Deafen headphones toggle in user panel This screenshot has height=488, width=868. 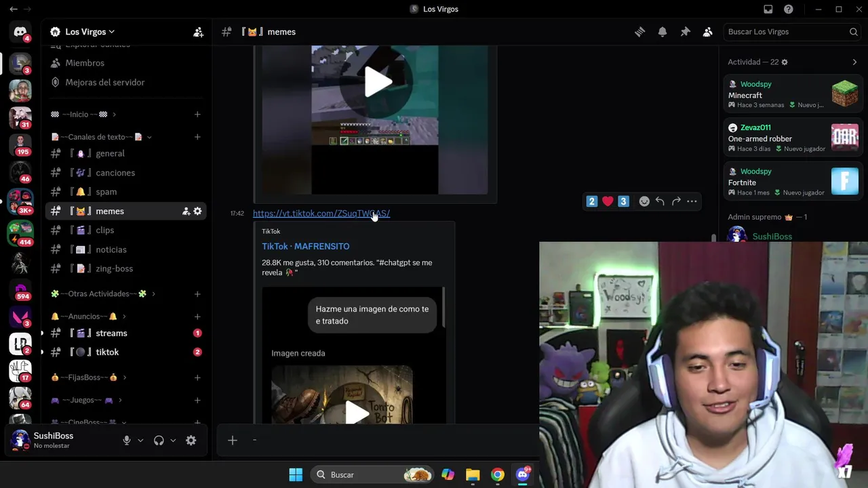coord(159,441)
